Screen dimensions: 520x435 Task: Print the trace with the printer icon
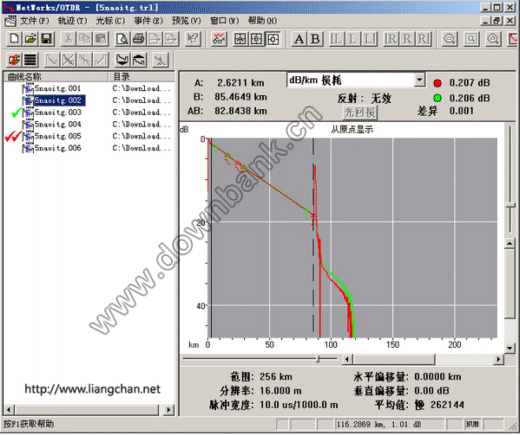point(138,39)
